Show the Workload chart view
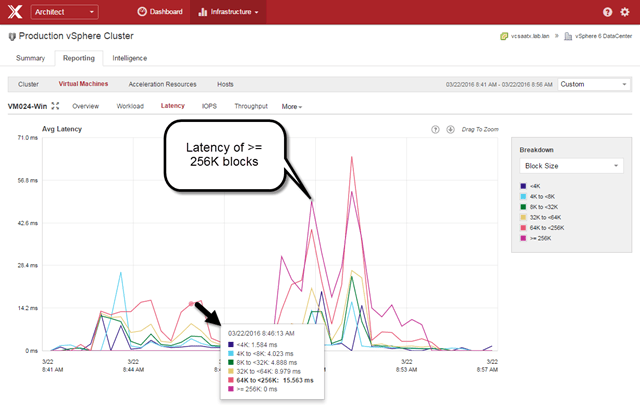The width and height of the screenshot is (640, 407). 130,106
